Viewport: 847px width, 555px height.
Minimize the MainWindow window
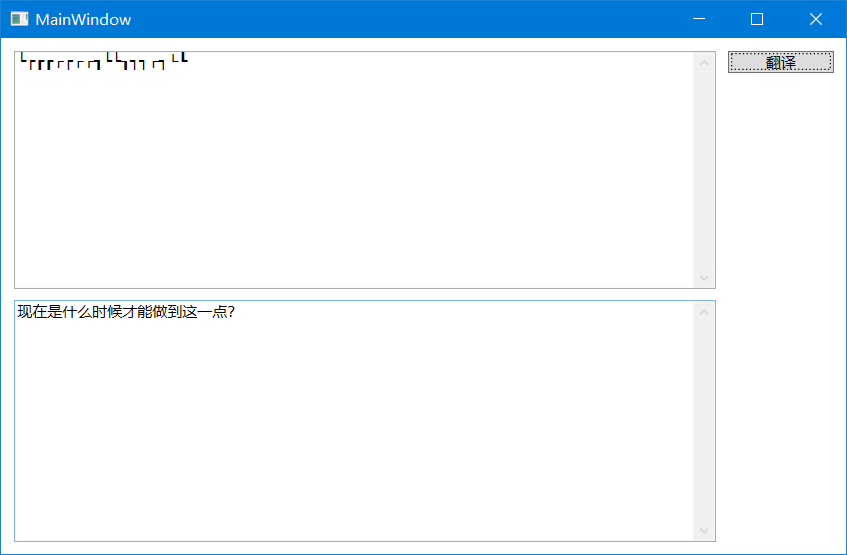click(699, 19)
